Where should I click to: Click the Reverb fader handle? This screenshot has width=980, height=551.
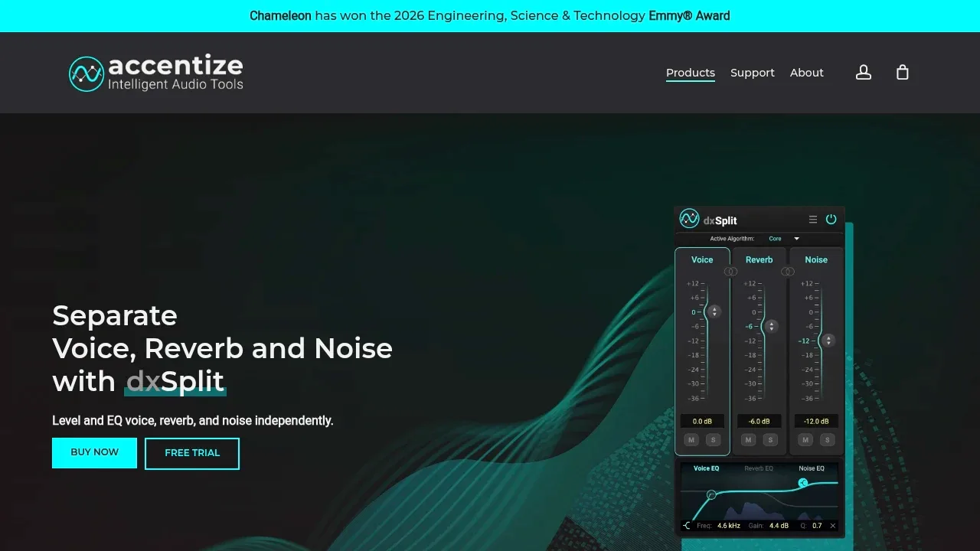point(771,326)
